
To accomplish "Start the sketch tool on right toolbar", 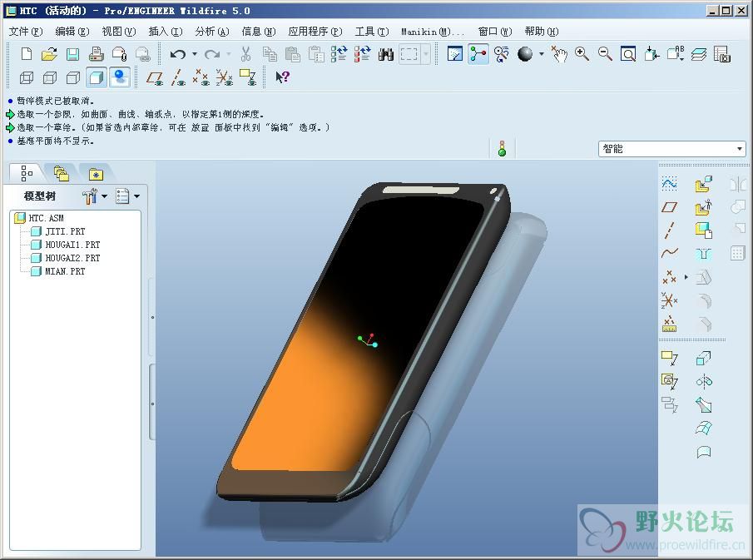I will click(670, 184).
